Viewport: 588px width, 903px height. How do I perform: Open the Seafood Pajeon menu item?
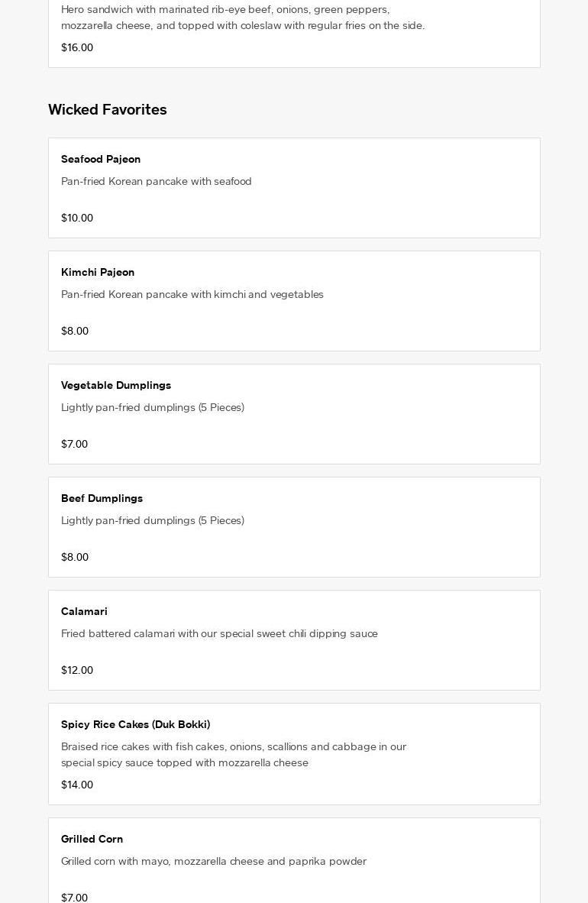click(101, 159)
